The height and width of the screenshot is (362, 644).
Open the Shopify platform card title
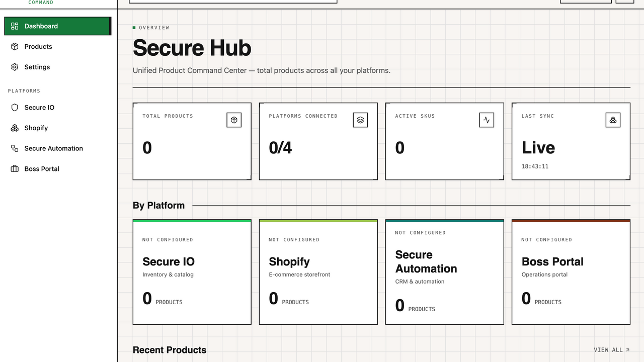(x=289, y=262)
